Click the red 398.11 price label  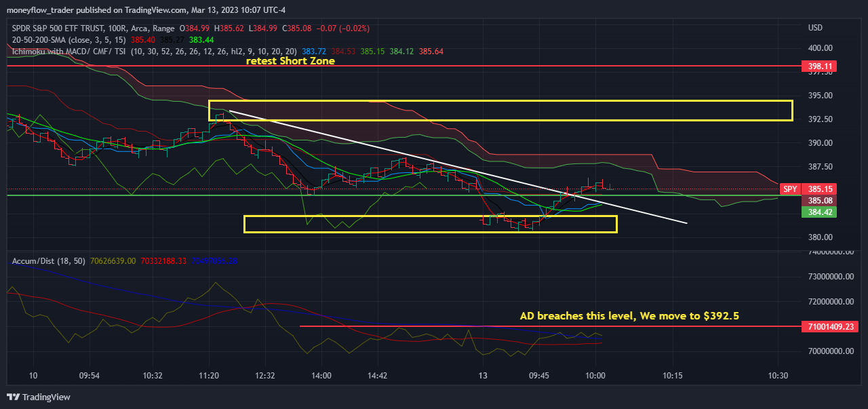pos(821,66)
